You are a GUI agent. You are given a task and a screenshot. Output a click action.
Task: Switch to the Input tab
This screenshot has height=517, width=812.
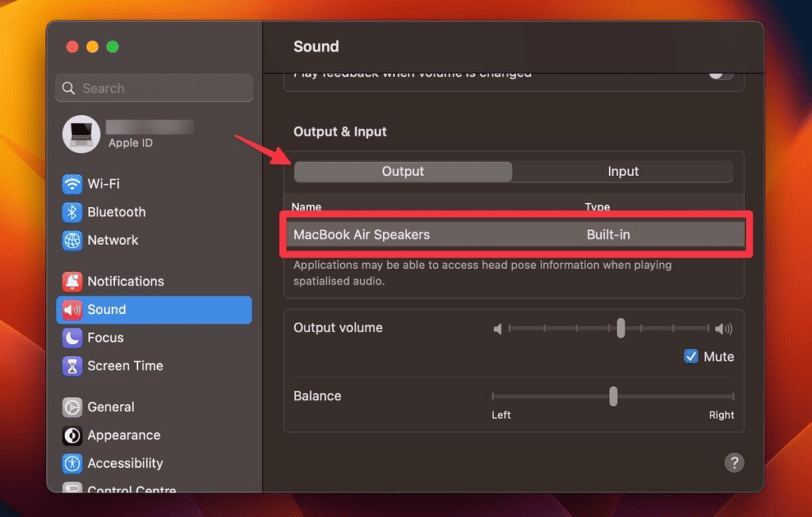[623, 171]
